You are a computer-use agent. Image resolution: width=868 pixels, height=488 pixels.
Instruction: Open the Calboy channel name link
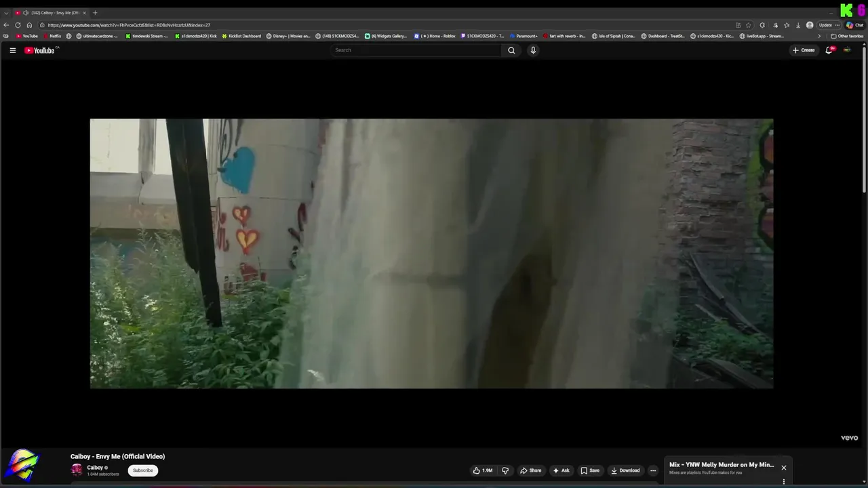95,468
